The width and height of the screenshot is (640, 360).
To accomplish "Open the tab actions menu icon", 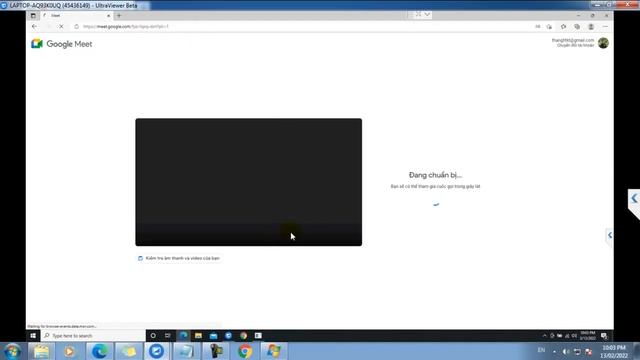I will 33,16.
